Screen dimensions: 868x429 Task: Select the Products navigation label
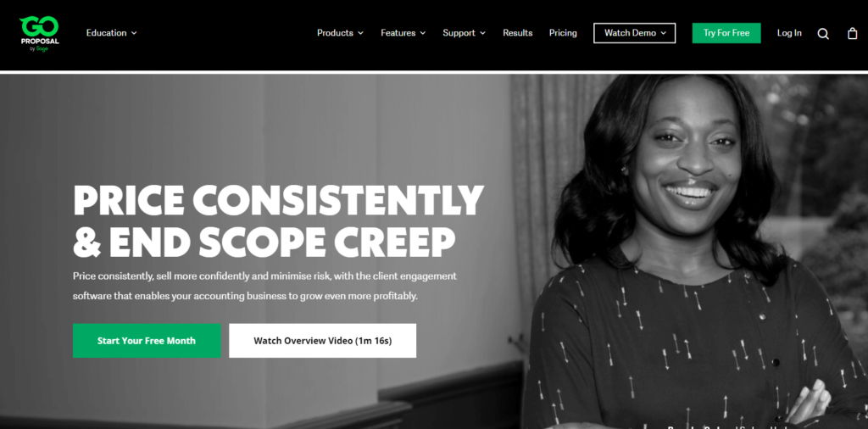point(335,33)
